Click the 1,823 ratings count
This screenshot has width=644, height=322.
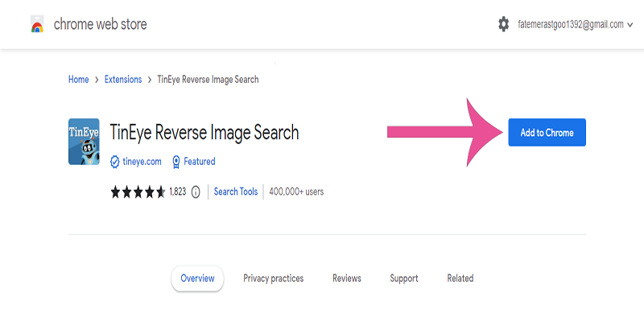[x=178, y=192]
